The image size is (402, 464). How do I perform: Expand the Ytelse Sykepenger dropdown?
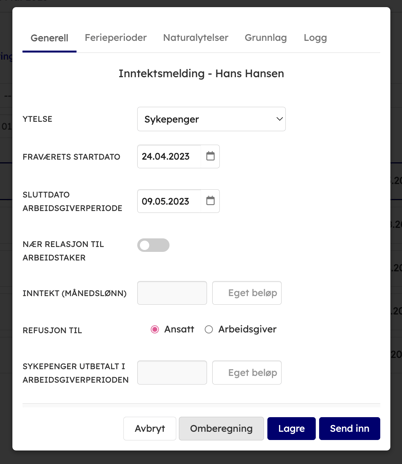click(211, 119)
